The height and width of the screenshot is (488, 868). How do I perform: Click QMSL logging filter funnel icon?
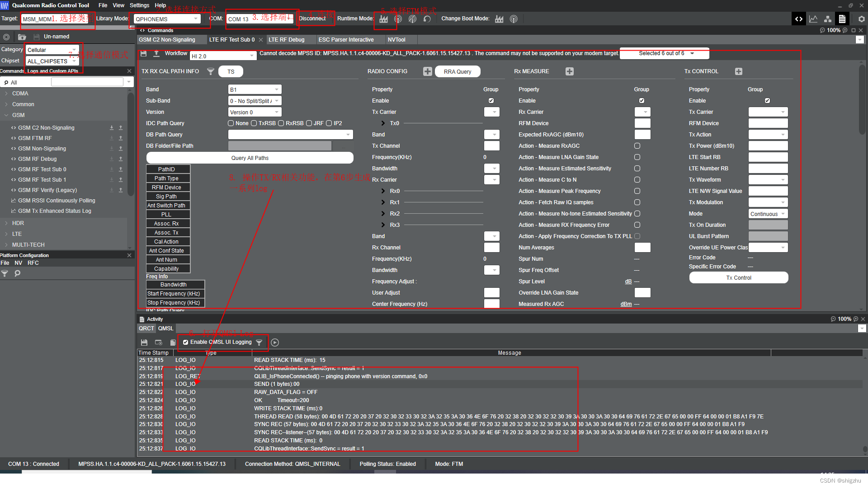pos(259,343)
